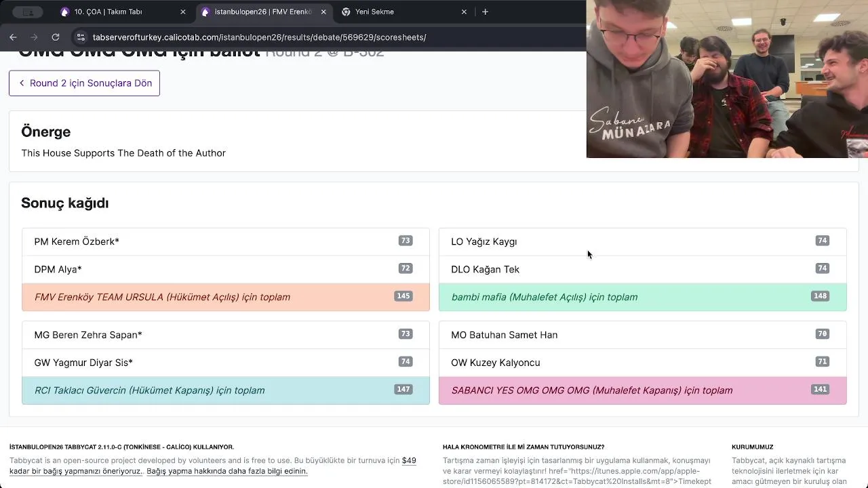The height and width of the screenshot is (488, 868).
Task: Click footer heading 'KURUMUMUZ'
Action: click(753, 447)
